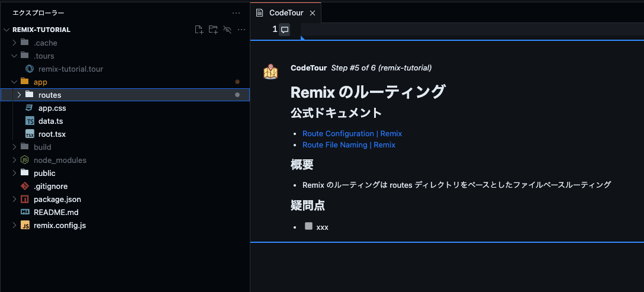
Task: Open the data.ts TypeScript file
Action: pos(50,121)
